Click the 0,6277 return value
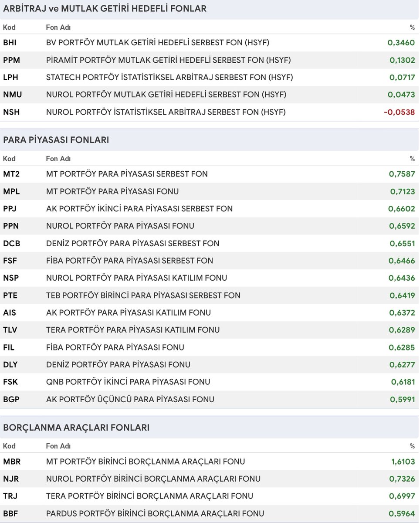Screen dimensions: 420x523 pyautogui.click(x=402, y=364)
